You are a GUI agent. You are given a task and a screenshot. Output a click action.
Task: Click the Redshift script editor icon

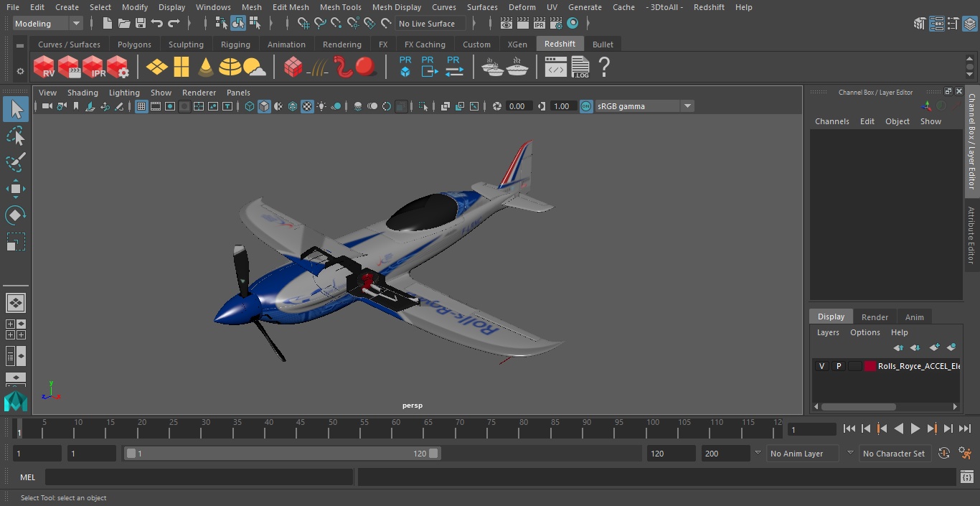click(555, 67)
